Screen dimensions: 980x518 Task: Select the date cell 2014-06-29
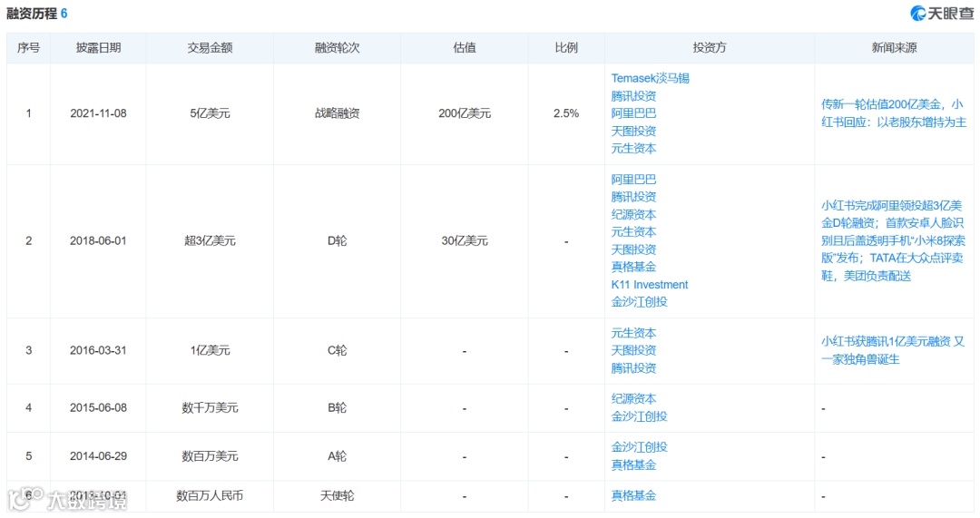(98, 456)
